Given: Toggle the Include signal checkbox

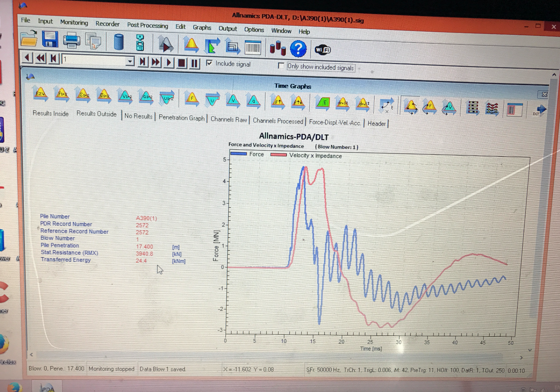Looking at the screenshot, I should pos(209,63).
